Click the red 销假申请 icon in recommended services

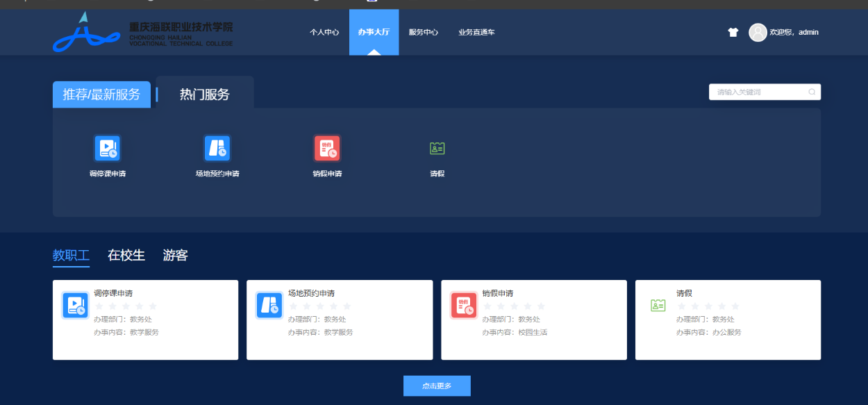[327, 148]
